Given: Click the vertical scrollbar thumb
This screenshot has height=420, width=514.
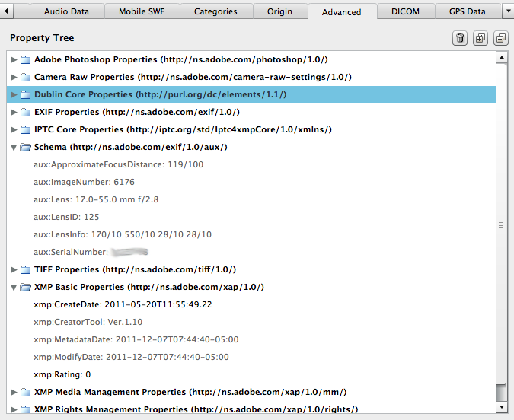Looking at the screenshot, I should [x=501, y=224].
